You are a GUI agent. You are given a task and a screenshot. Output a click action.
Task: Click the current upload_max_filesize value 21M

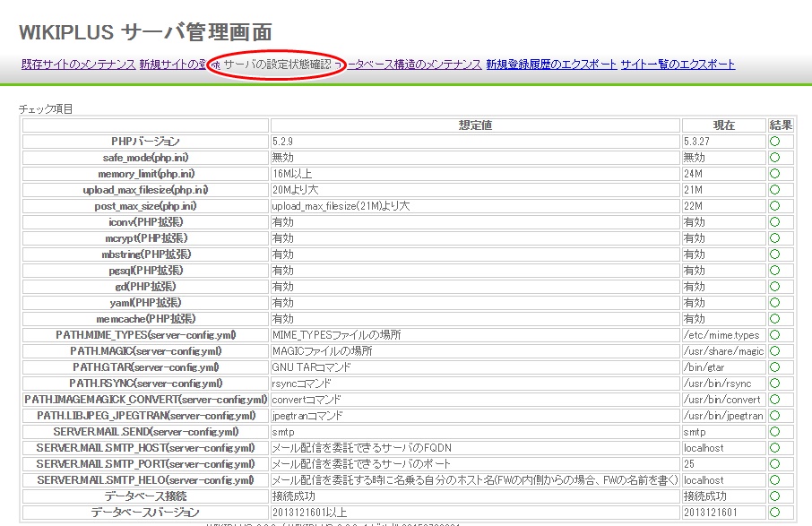[693, 189]
